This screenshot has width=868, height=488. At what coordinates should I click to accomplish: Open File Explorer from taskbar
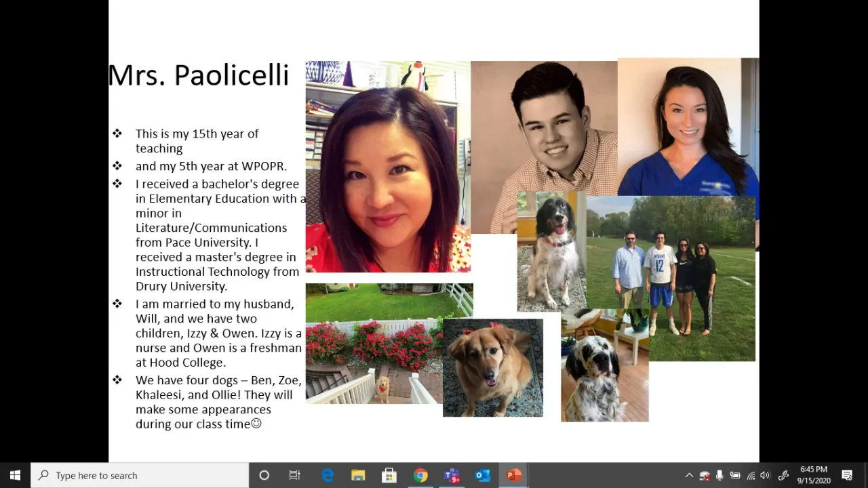[x=358, y=475]
